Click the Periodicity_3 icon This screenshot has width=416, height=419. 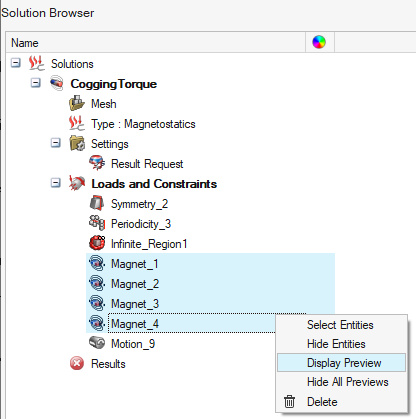(97, 223)
